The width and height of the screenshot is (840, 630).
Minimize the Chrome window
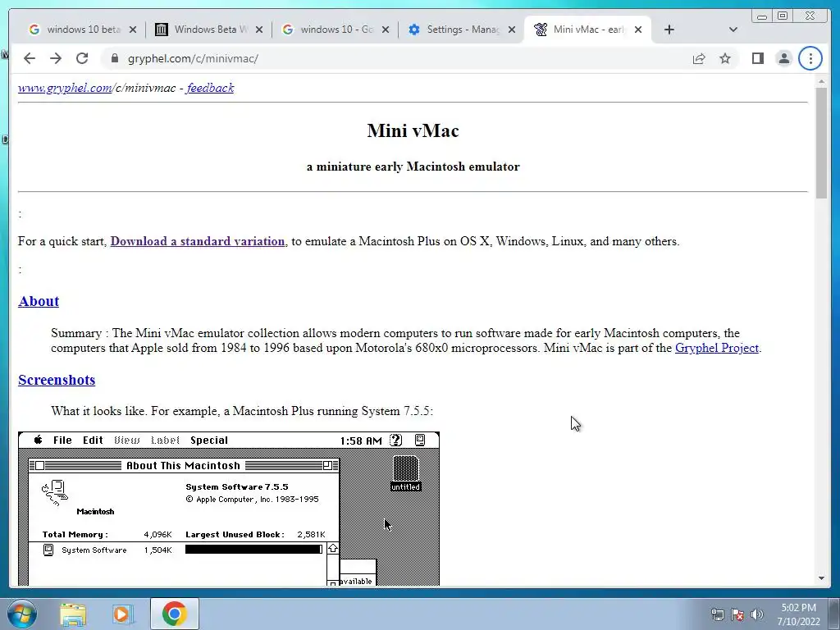(x=762, y=16)
